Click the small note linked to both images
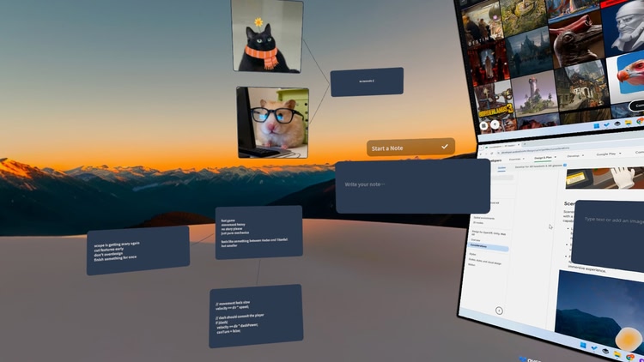The width and height of the screenshot is (644, 362). pyautogui.click(x=367, y=81)
